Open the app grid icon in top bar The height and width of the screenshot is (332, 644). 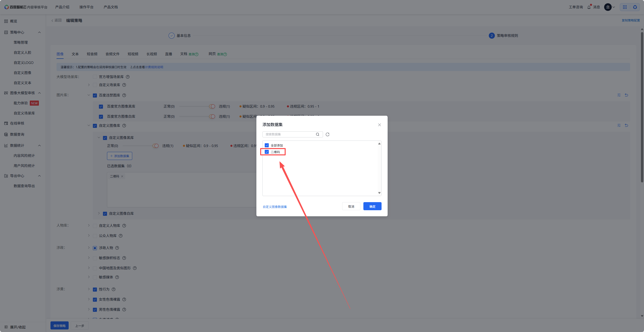point(625,7)
